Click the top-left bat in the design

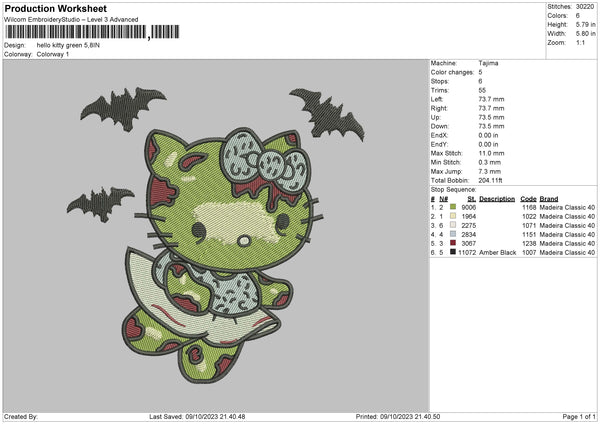click(123, 109)
